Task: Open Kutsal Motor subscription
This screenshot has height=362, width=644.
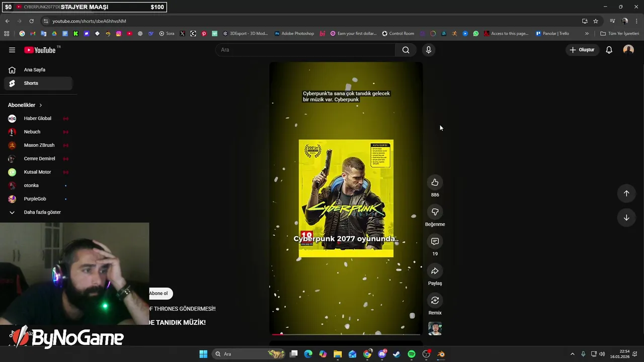Action: click(38, 172)
